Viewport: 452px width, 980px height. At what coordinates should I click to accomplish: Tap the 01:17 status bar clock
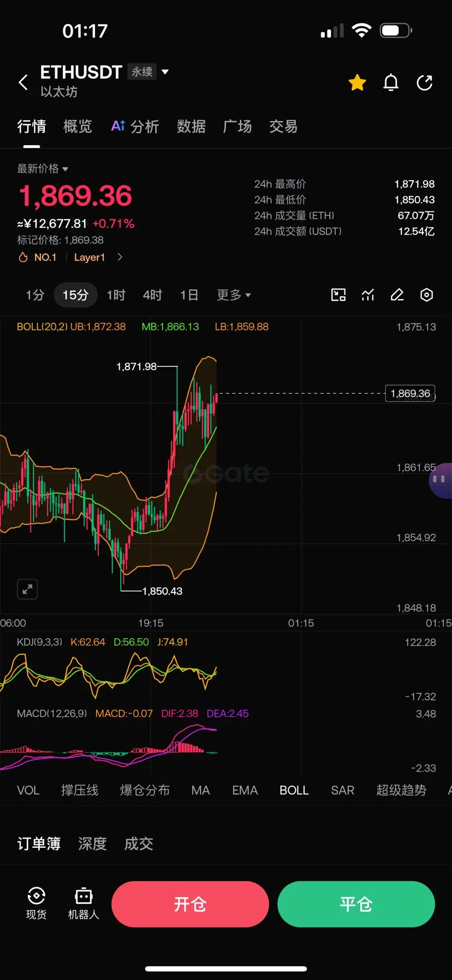85,31
